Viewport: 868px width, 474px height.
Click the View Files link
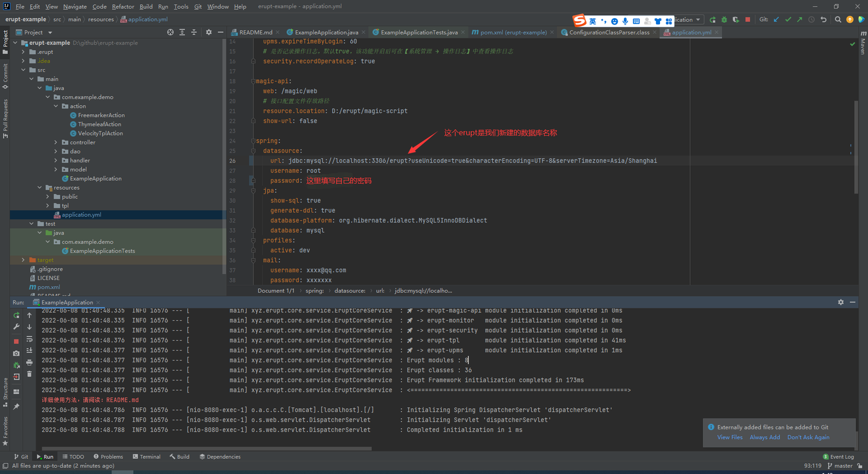click(729, 437)
